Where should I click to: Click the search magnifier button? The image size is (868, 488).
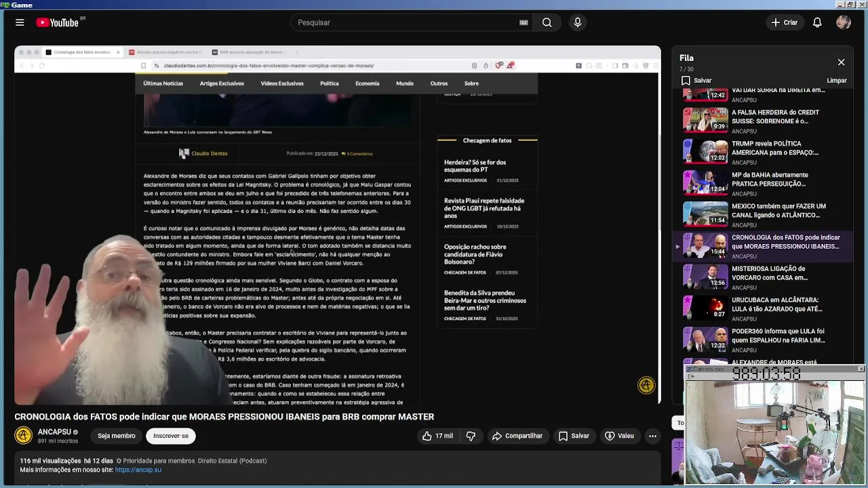click(x=547, y=22)
